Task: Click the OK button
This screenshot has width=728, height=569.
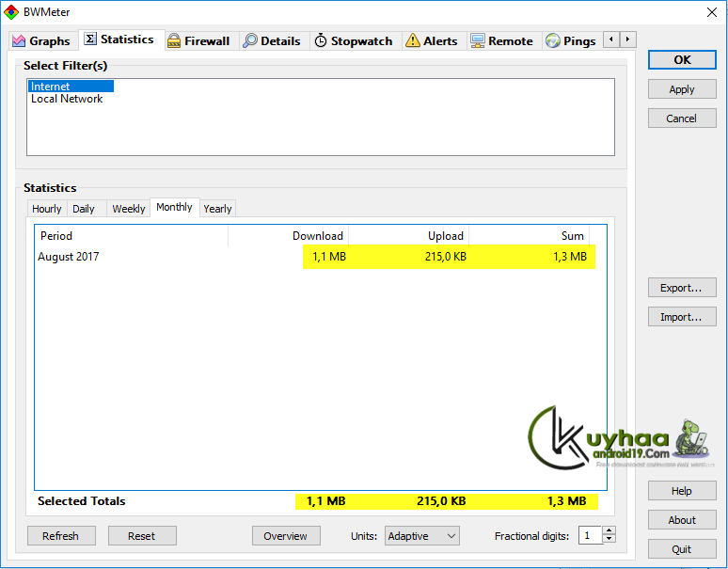Action: pyautogui.click(x=682, y=60)
